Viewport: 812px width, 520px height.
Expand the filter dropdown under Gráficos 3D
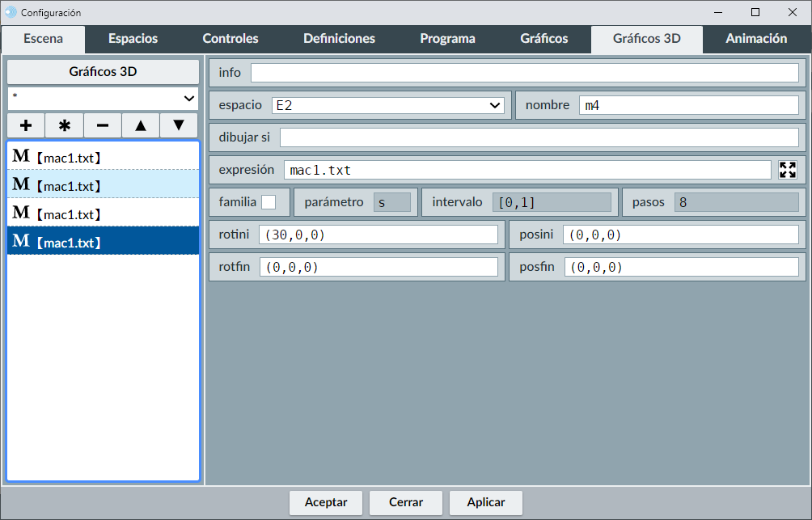[x=103, y=98]
